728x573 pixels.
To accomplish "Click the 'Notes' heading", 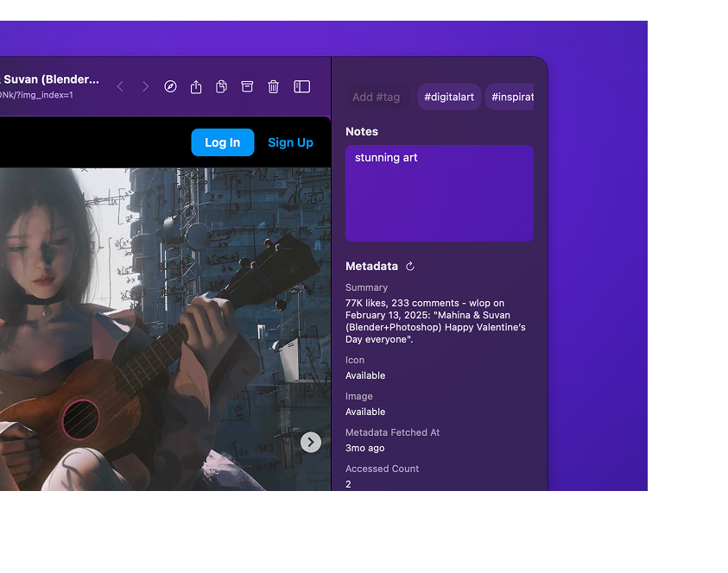I will 362,132.
